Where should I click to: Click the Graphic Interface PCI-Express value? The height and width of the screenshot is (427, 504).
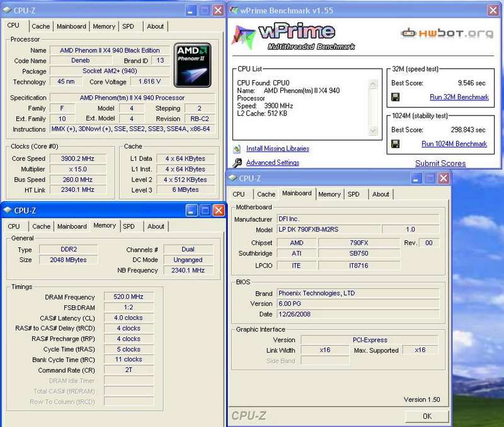coord(369,340)
